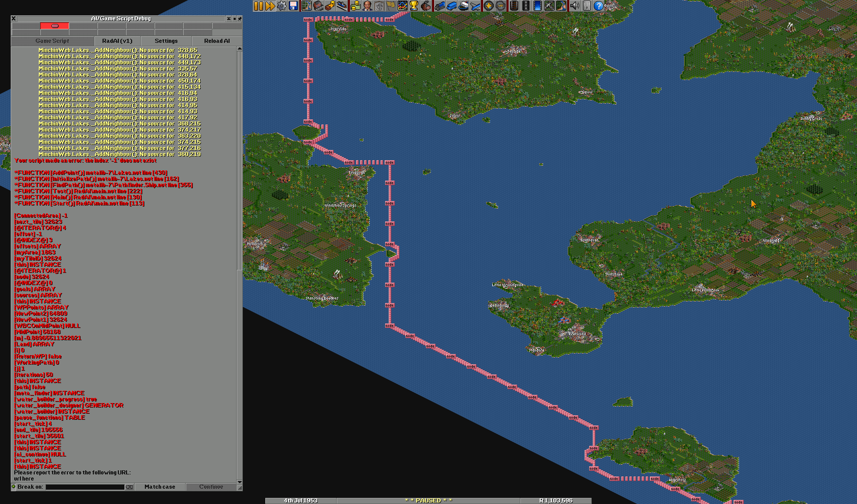
Task: Switch to the Game Script tab
Action: tap(53, 41)
